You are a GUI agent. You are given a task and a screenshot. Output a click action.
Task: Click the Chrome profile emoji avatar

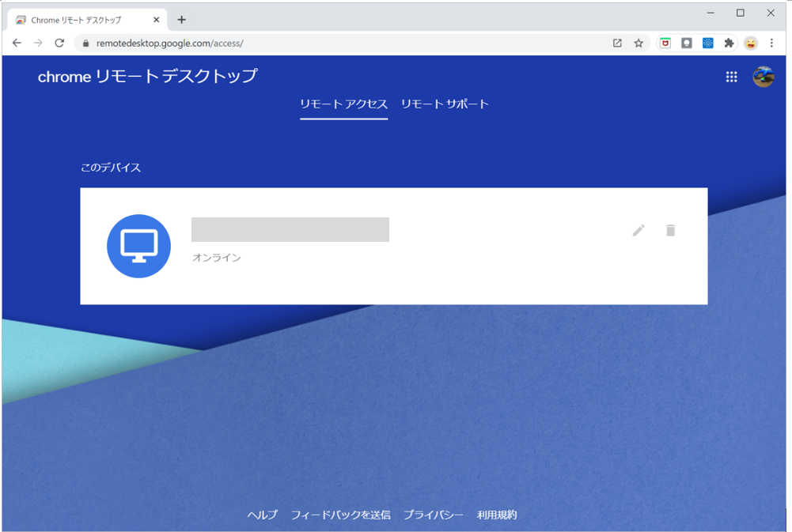click(x=751, y=43)
